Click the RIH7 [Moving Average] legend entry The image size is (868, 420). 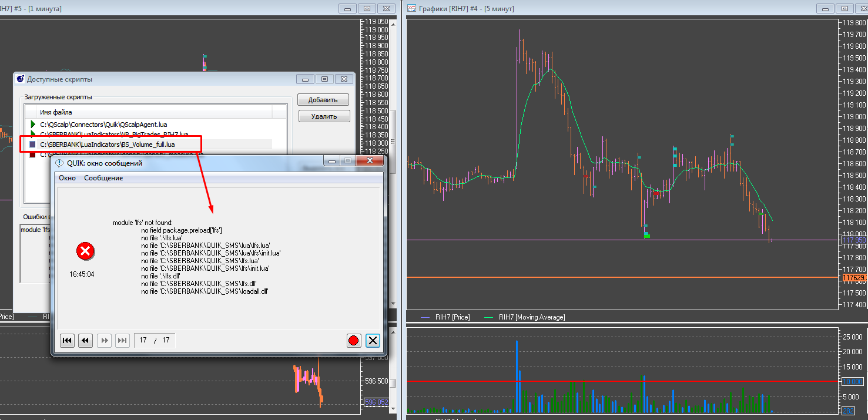[x=531, y=317]
